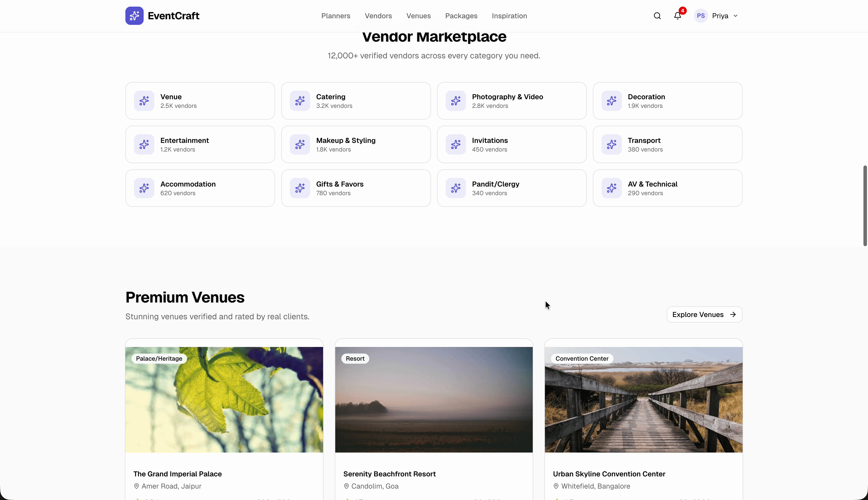Screen dimensions: 868x500
Task: Select the Pandit/Clergy category icon
Action: tap(455, 188)
